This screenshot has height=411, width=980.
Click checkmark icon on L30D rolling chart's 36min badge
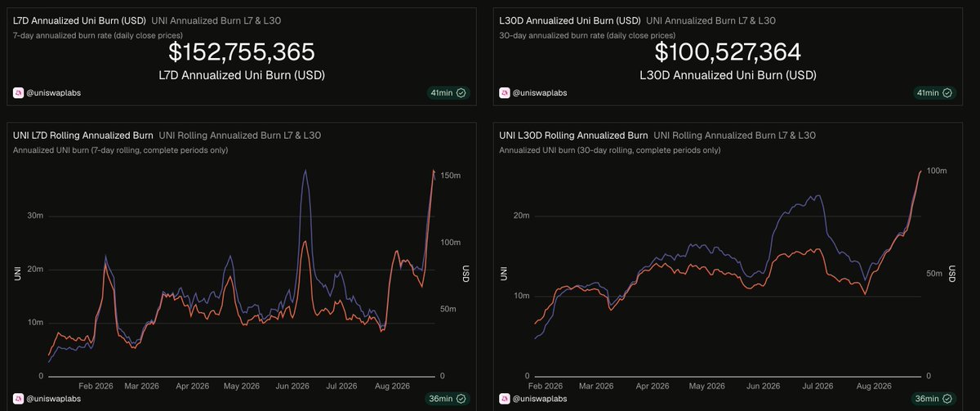tap(947, 399)
